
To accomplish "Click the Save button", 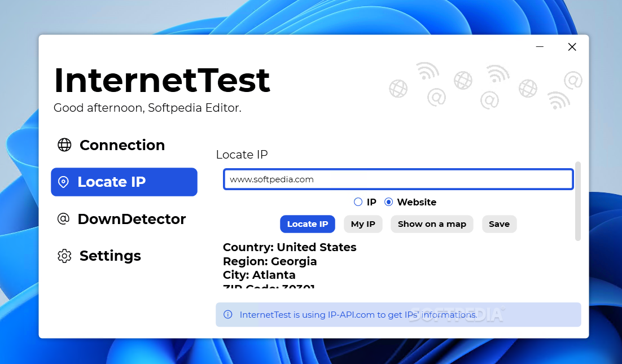I will 499,224.
